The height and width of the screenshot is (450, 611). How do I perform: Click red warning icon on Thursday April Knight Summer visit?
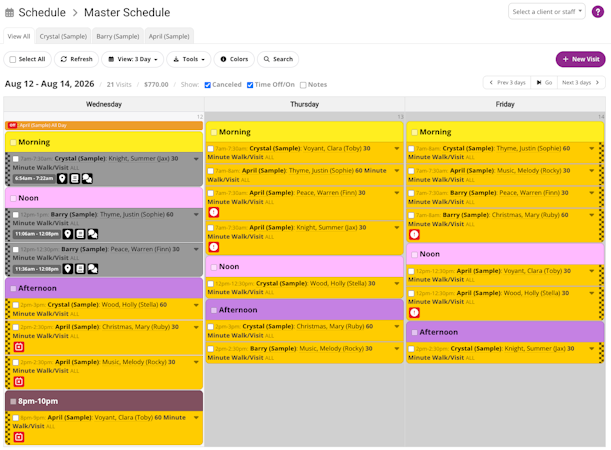(214, 247)
